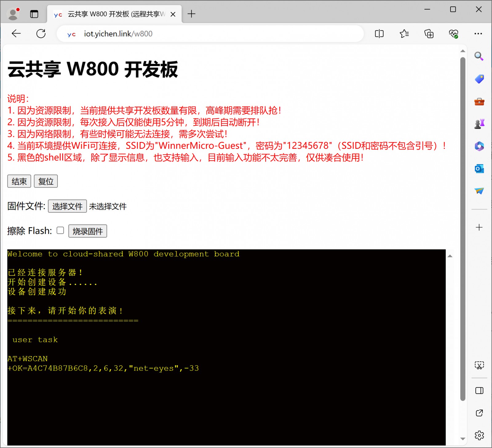Open the Settings and more menu
Image resolution: width=492 pixels, height=448 pixels.
click(x=478, y=34)
